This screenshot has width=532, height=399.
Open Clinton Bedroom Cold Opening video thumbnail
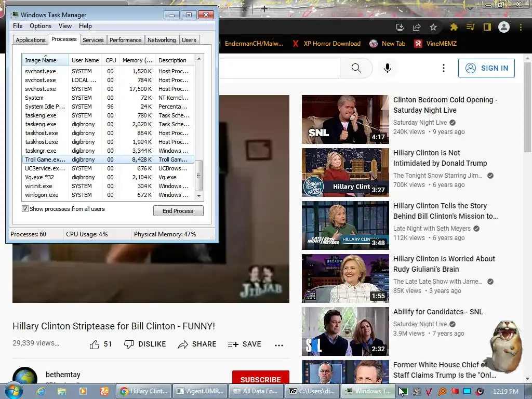tap(345, 119)
